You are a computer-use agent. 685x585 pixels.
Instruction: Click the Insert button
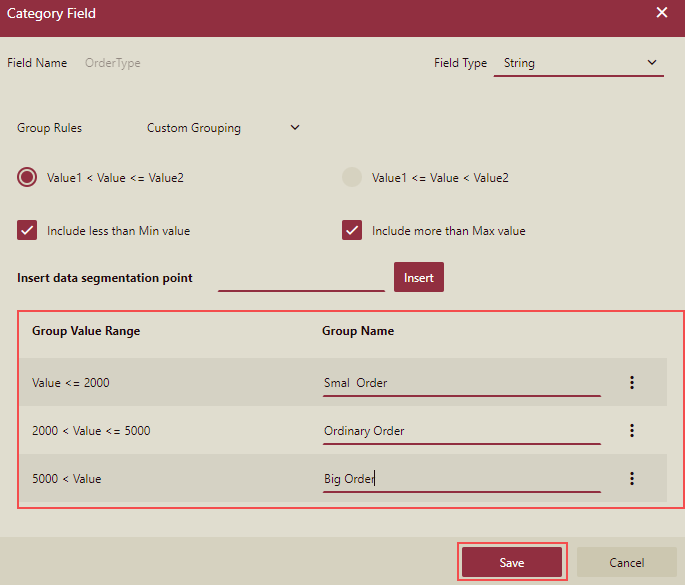pyautogui.click(x=418, y=277)
